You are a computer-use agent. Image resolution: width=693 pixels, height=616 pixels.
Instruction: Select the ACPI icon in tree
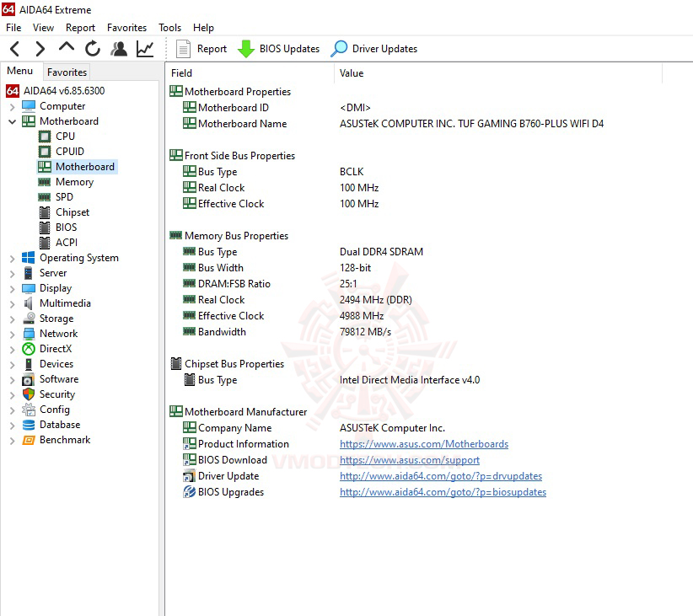[45, 243]
